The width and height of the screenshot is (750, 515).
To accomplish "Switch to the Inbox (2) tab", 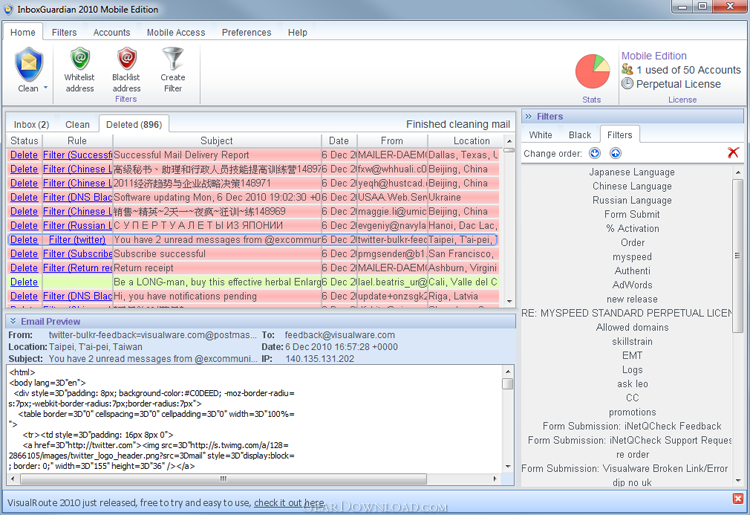I will tap(31, 124).
